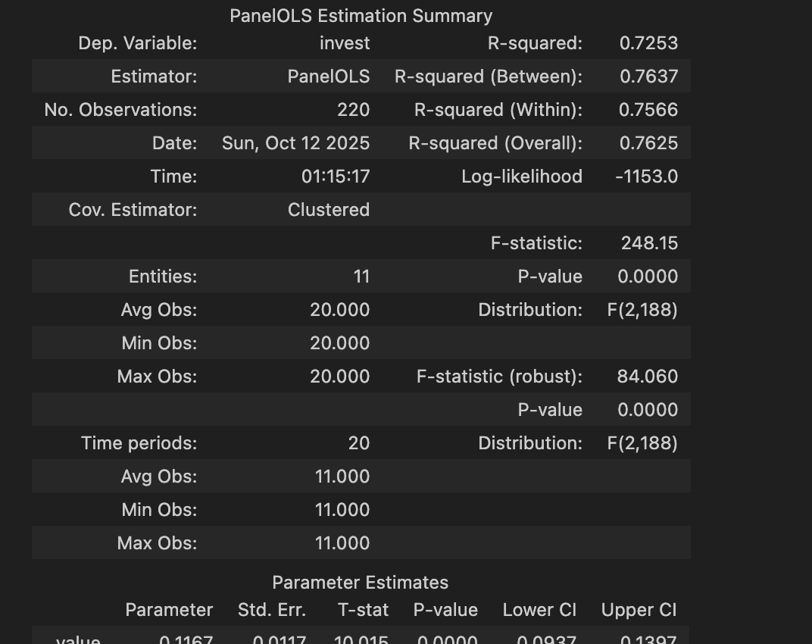
Task: Select the dependent variable value invest
Action: pyautogui.click(x=345, y=43)
